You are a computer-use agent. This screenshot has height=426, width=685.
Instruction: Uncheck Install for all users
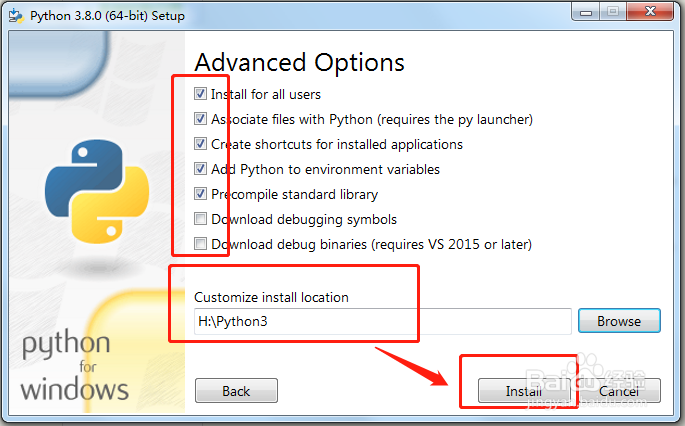coord(202,94)
